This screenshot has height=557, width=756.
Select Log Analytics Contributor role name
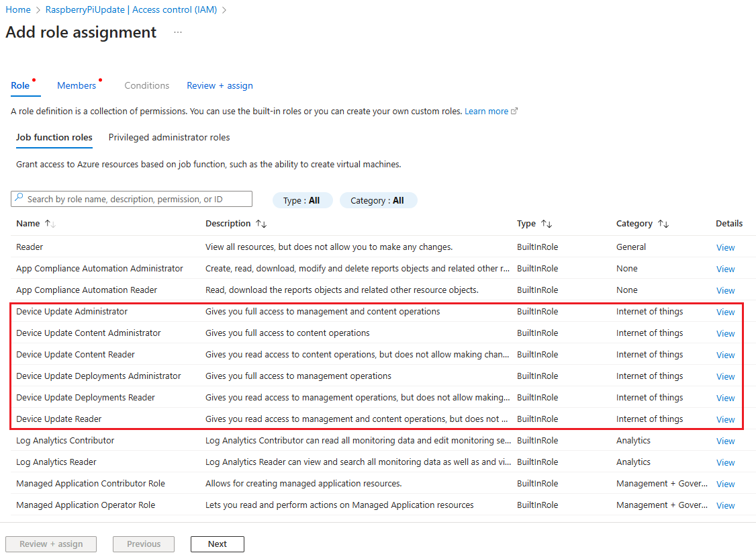click(x=65, y=440)
